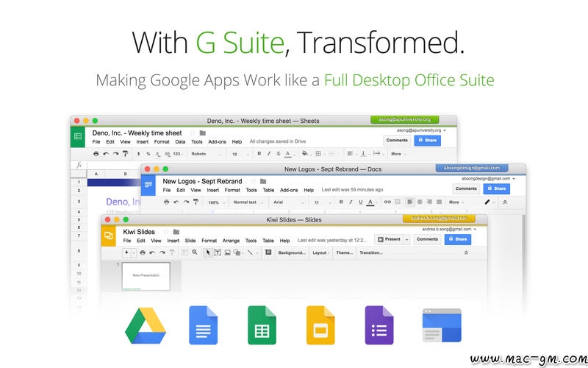Select the New Presentation slide thumbnail
The width and height of the screenshot is (588, 368).
[146, 276]
